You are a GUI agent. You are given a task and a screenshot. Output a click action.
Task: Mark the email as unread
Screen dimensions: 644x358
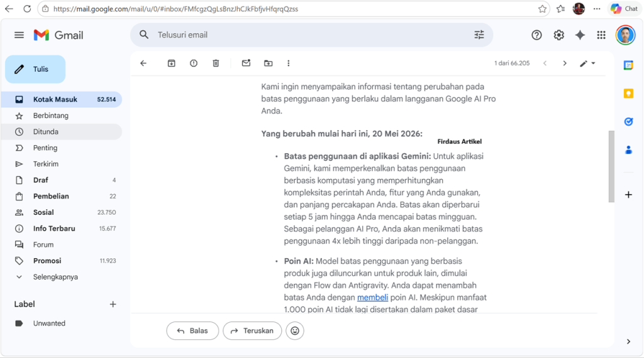[246, 63]
